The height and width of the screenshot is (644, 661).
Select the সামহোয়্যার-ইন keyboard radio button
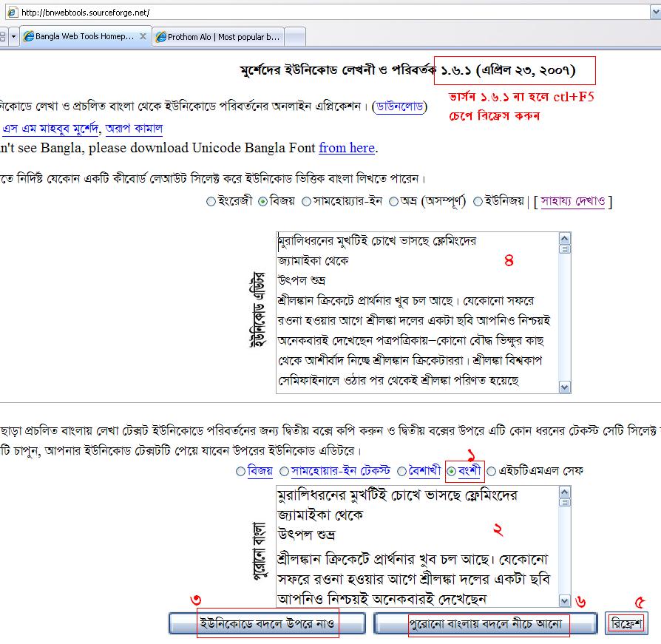pyautogui.click(x=307, y=202)
